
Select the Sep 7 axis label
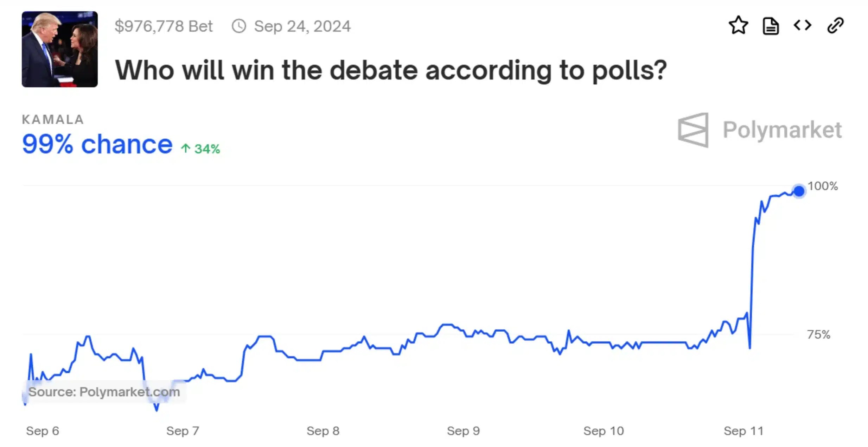[x=183, y=431]
